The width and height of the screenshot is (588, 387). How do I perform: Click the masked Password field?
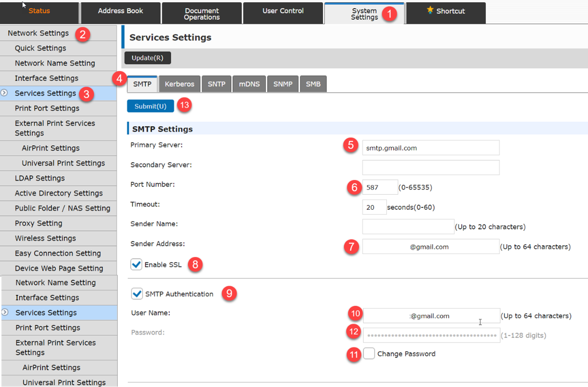click(432, 335)
